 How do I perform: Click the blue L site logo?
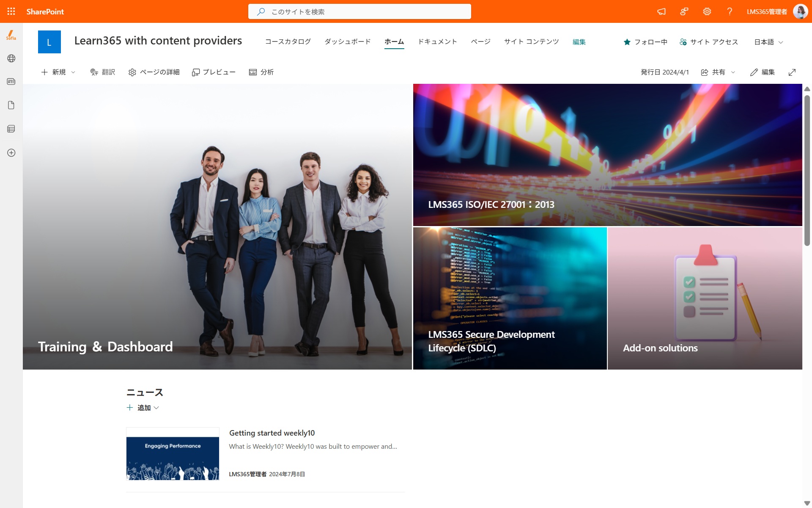coord(49,42)
